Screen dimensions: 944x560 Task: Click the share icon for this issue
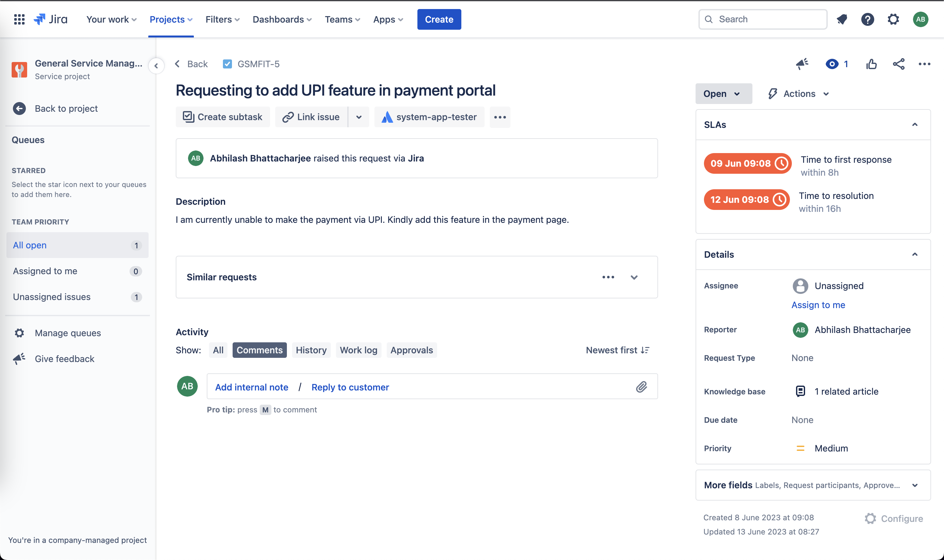tap(899, 64)
